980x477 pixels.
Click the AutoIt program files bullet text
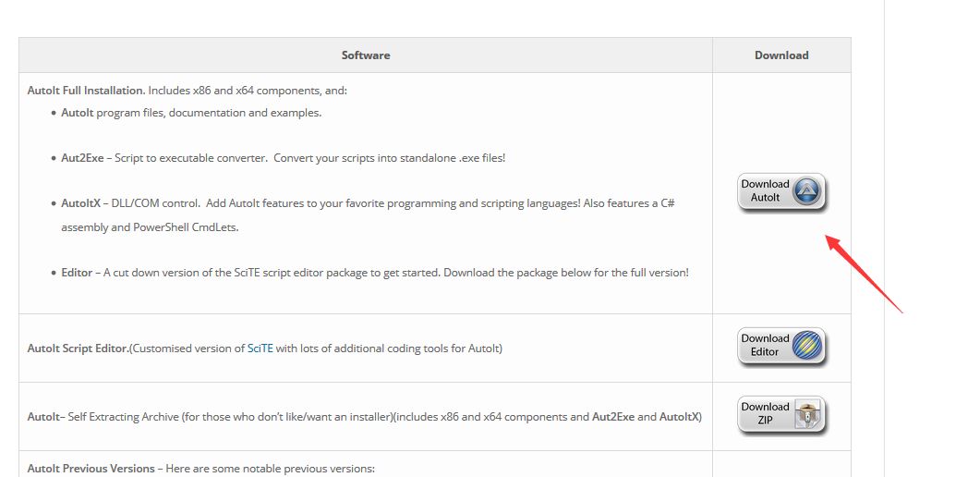[191, 113]
